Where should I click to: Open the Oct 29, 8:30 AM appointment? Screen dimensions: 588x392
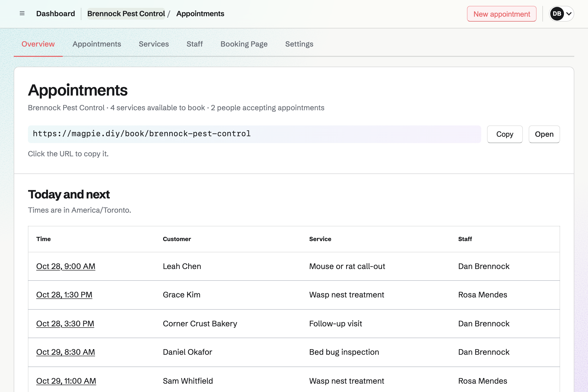coord(65,352)
